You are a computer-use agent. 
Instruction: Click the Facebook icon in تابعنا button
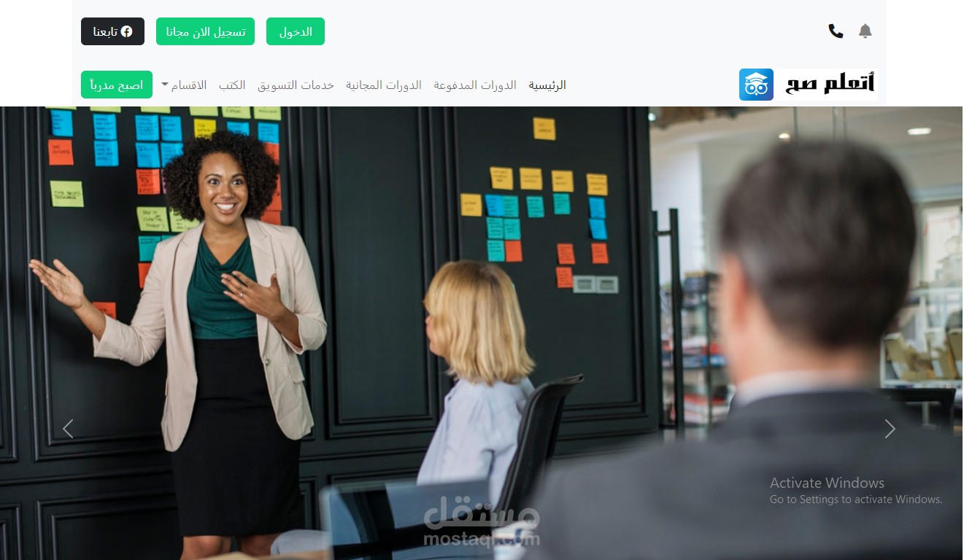coord(127,31)
